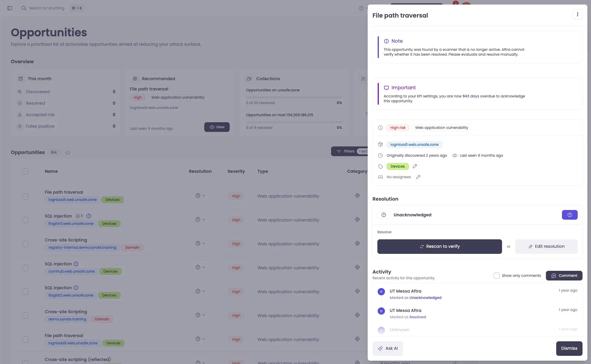Viewport: 591px width, 364px height.
Task: Open the lognload1.web.unsafe.zone asset link in panel
Action: pos(414,145)
